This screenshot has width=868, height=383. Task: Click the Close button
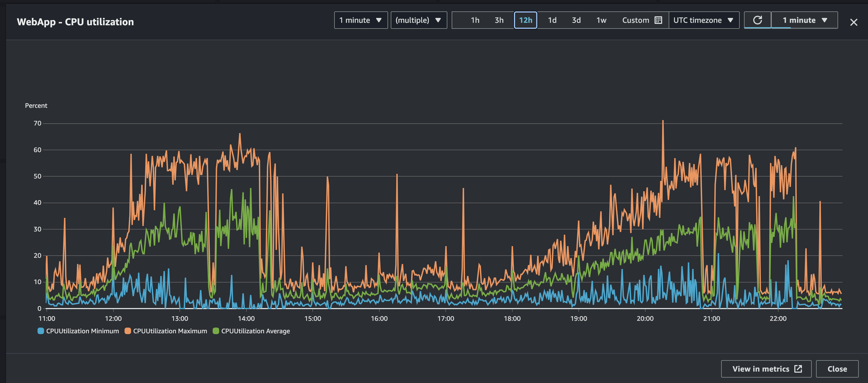coord(838,369)
